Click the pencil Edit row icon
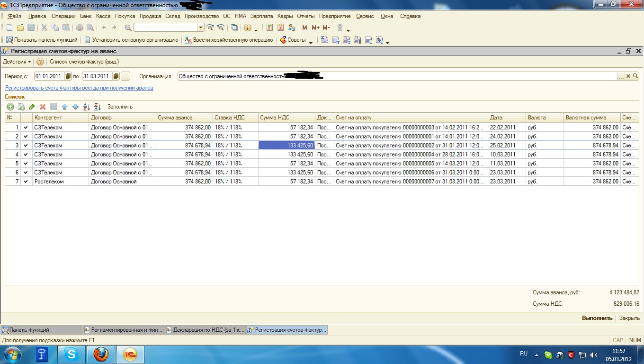This screenshot has width=644, height=364. (32, 107)
